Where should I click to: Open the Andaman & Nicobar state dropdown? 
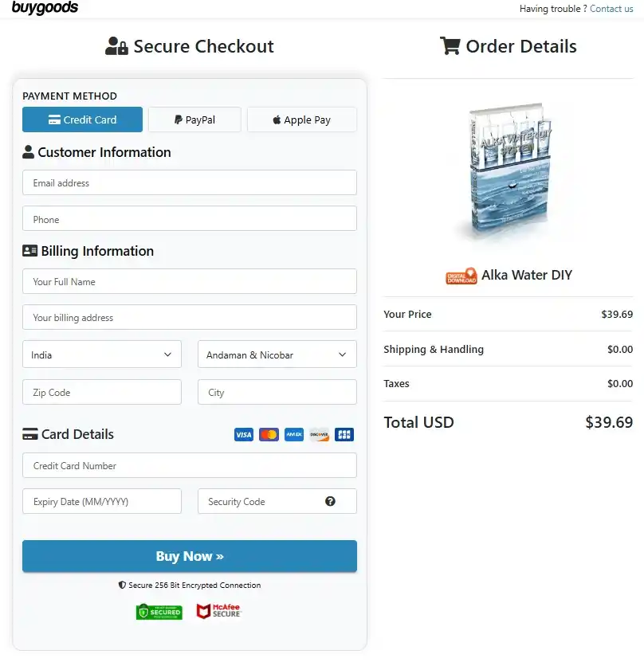(x=277, y=355)
